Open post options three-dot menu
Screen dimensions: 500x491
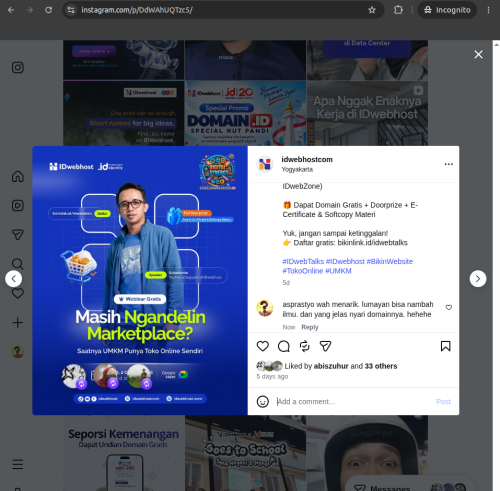pos(449,164)
